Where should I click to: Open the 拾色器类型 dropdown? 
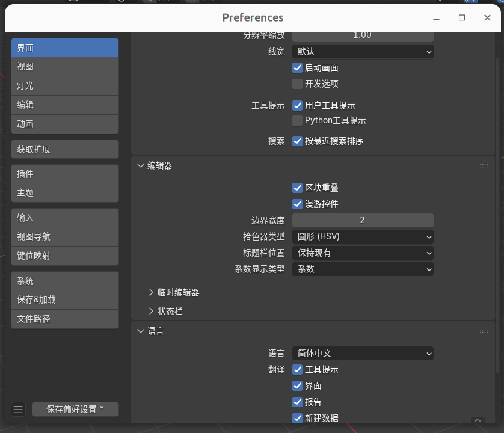tap(363, 236)
